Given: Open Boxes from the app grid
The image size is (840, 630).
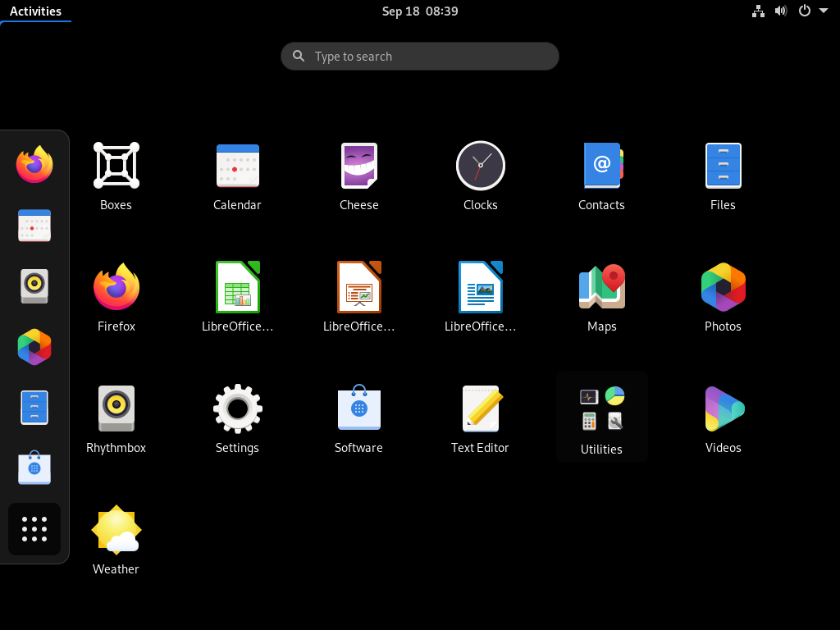Looking at the screenshot, I should click(116, 176).
